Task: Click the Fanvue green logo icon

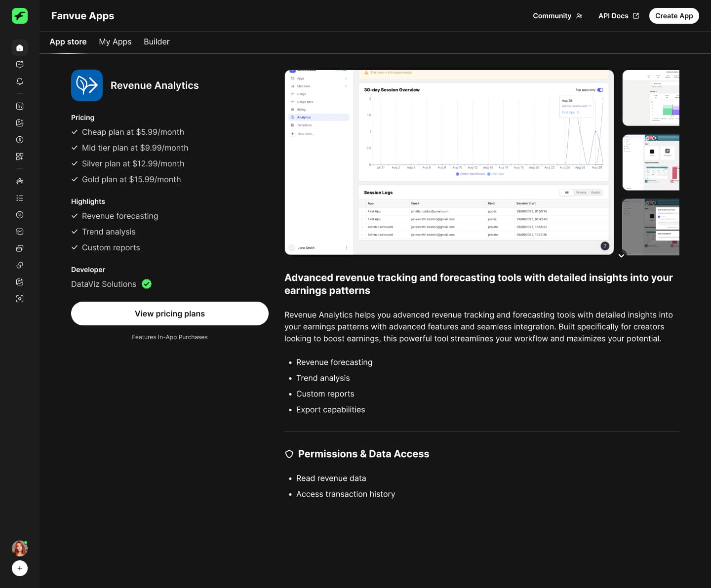Action: pos(20,16)
